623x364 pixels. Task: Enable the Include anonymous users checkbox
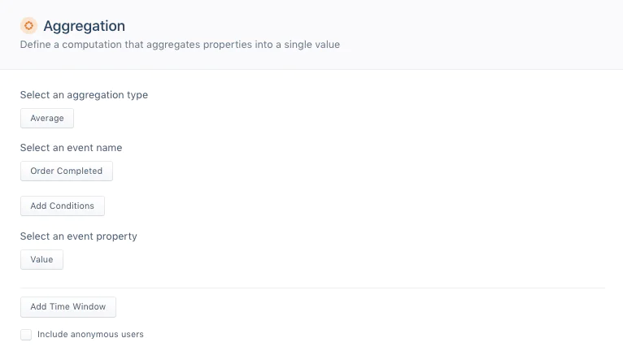pyautogui.click(x=26, y=335)
